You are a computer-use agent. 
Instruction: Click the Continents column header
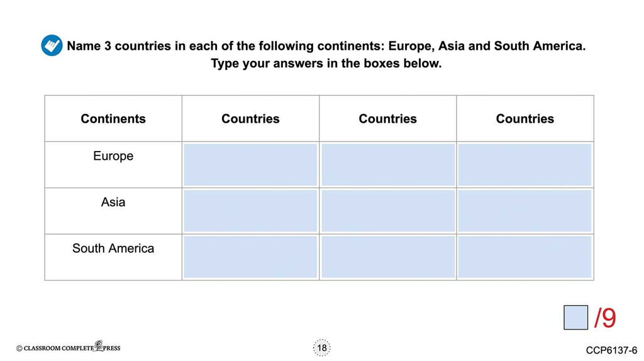113,119
